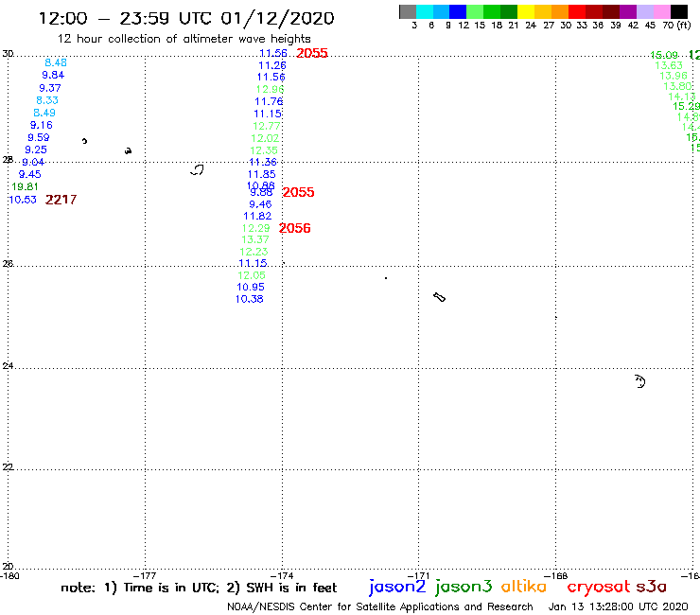Viewport: 700px width, 615px height.
Task: Click the orange swatch in the color bar
Action: tap(559, 11)
